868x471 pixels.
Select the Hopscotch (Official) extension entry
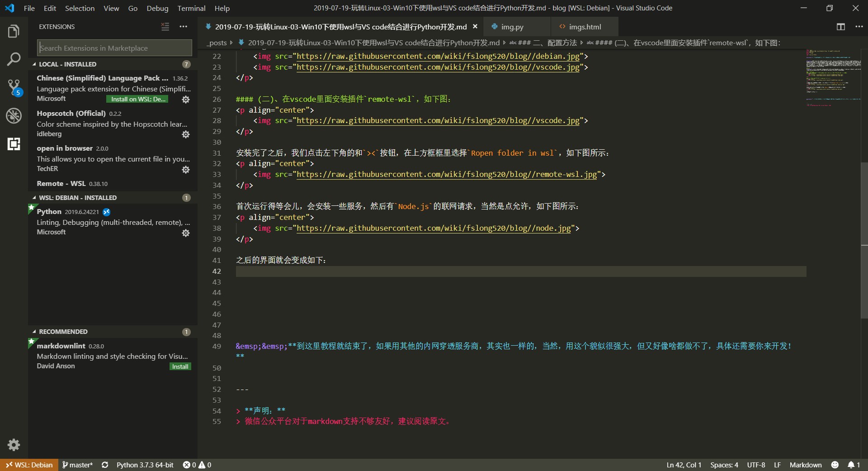[x=113, y=123]
